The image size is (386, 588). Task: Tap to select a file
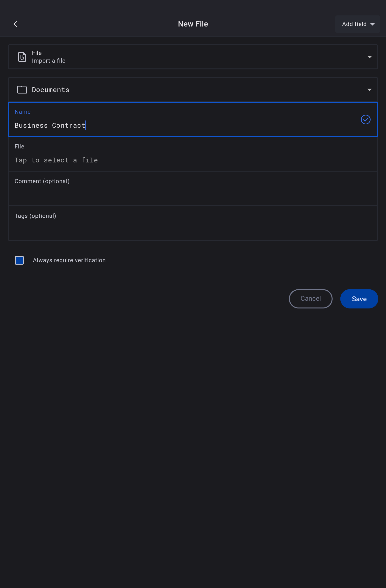[56, 160]
